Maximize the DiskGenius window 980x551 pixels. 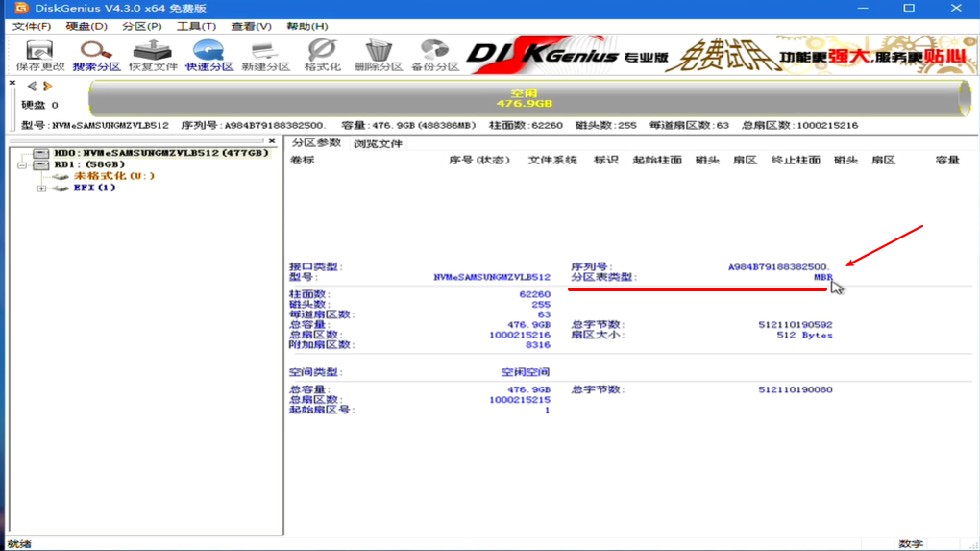[909, 8]
